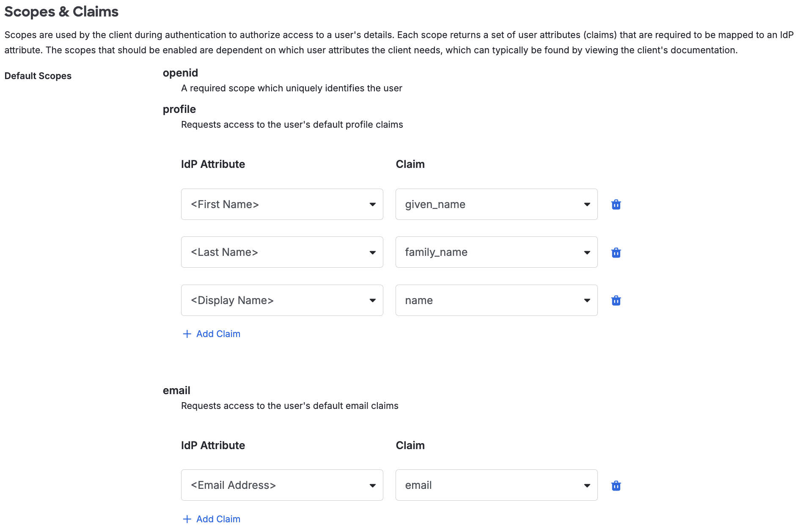Image resolution: width=803 pixels, height=532 pixels.
Task: Click the openid scope label
Action: point(180,73)
